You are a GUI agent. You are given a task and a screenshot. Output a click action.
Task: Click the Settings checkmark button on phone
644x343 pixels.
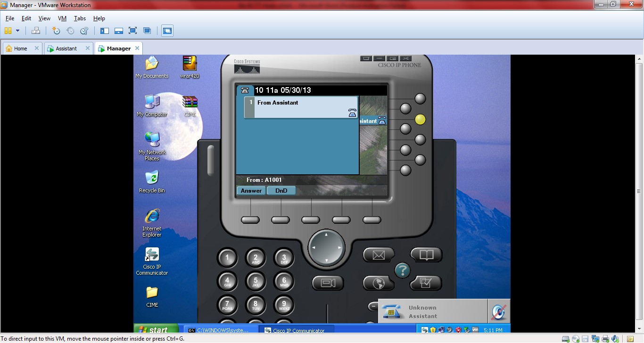pyautogui.click(x=426, y=283)
